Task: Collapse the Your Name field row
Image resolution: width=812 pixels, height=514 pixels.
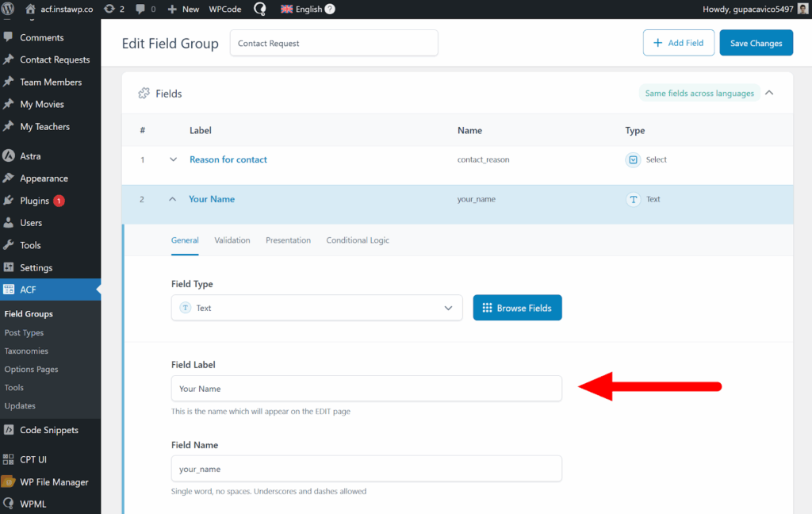Action: (173, 199)
